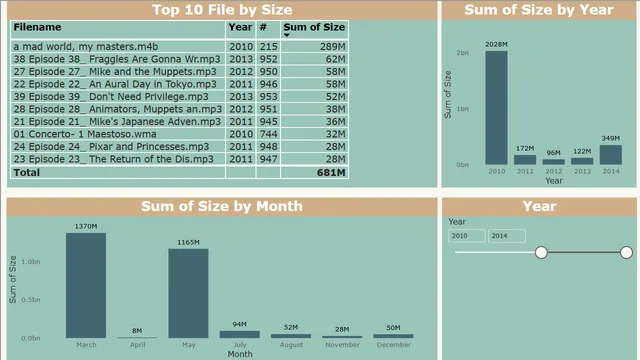
Task: Click the 96M data label
Action: click(553, 153)
